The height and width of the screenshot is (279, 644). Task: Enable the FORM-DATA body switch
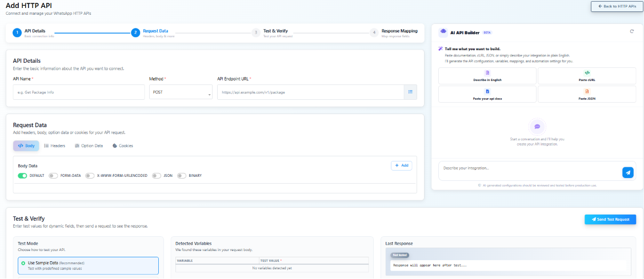click(53, 176)
